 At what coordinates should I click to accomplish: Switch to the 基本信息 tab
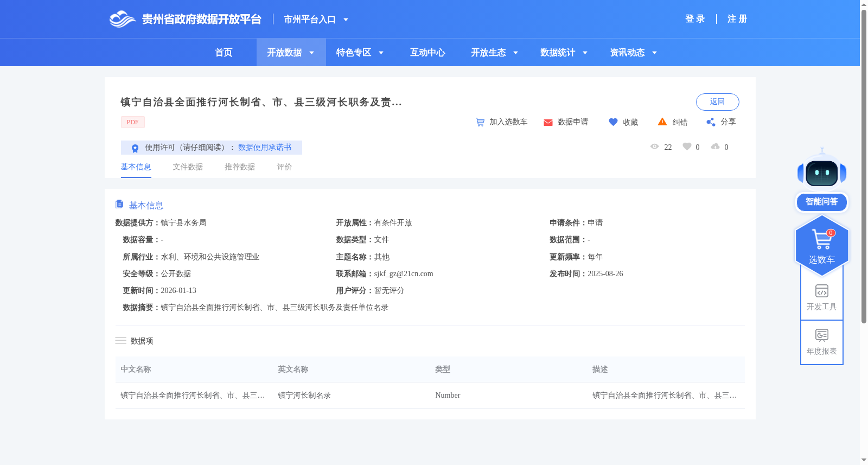(x=136, y=167)
